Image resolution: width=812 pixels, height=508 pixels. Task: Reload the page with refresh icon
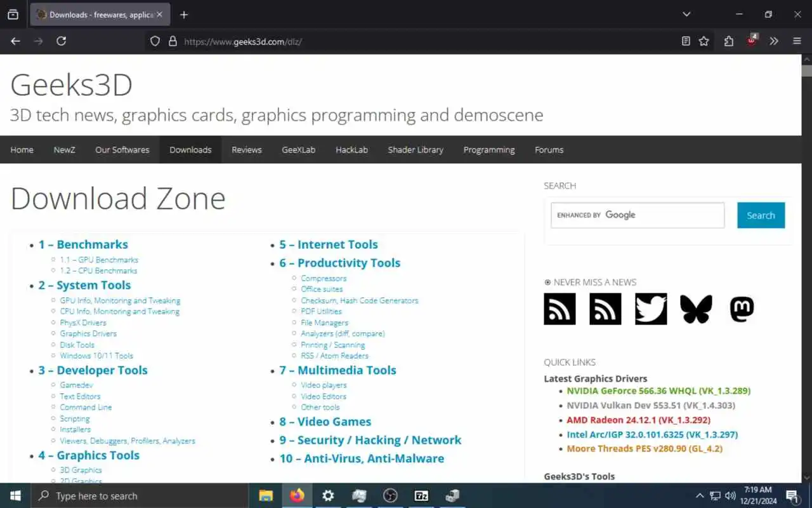[x=62, y=41]
